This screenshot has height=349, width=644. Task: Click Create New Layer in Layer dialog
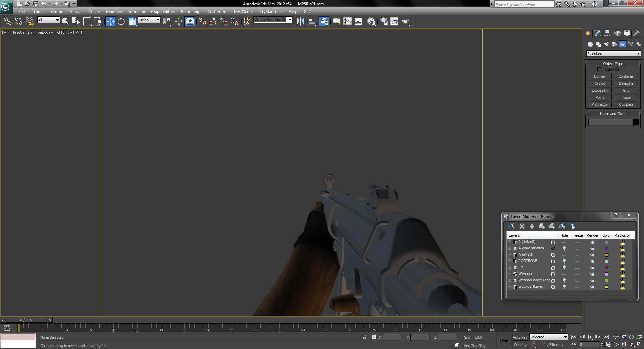point(512,226)
